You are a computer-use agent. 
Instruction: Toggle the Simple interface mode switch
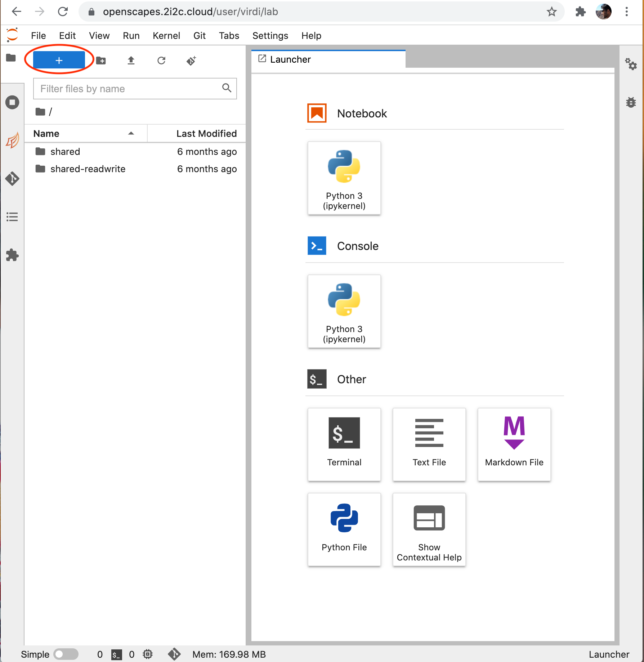(x=66, y=654)
